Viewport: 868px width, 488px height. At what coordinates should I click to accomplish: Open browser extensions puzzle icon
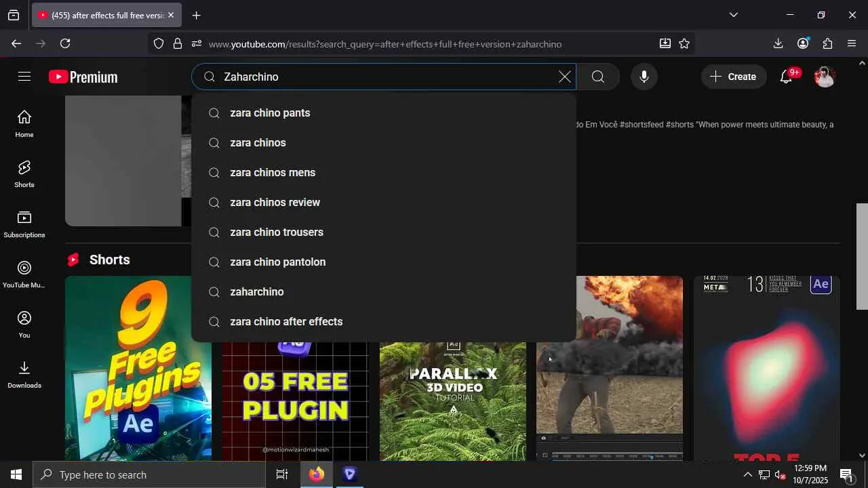pos(827,43)
